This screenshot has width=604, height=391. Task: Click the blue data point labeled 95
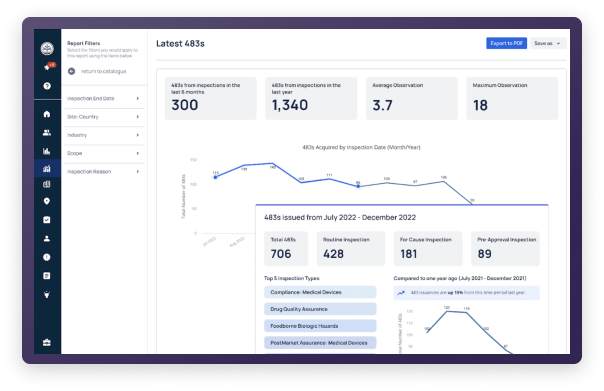[358, 186]
